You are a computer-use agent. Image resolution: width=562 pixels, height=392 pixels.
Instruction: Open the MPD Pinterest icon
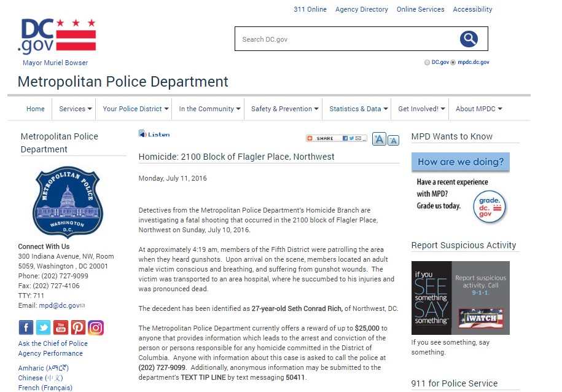click(78, 327)
